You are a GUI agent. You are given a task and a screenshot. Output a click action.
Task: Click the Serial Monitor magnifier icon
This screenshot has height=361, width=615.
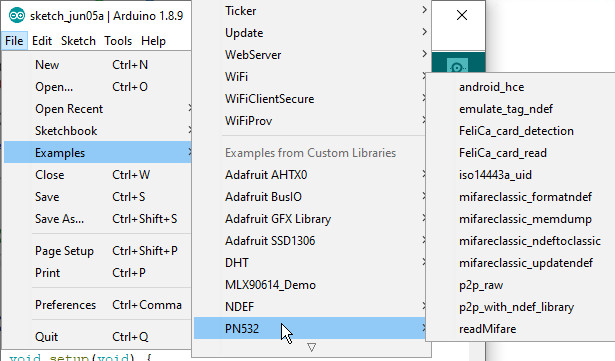[x=457, y=66]
